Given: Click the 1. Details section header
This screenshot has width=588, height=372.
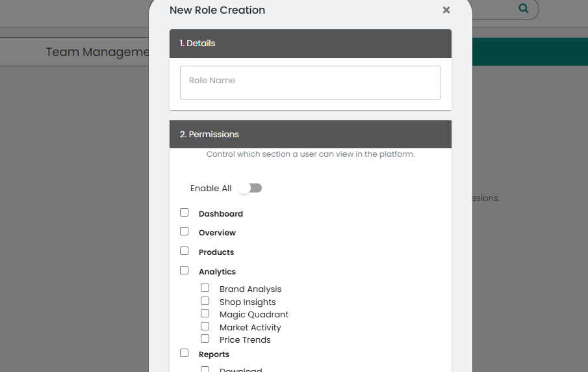Looking at the screenshot, I should pyautogui.click(x=310, y=44).
